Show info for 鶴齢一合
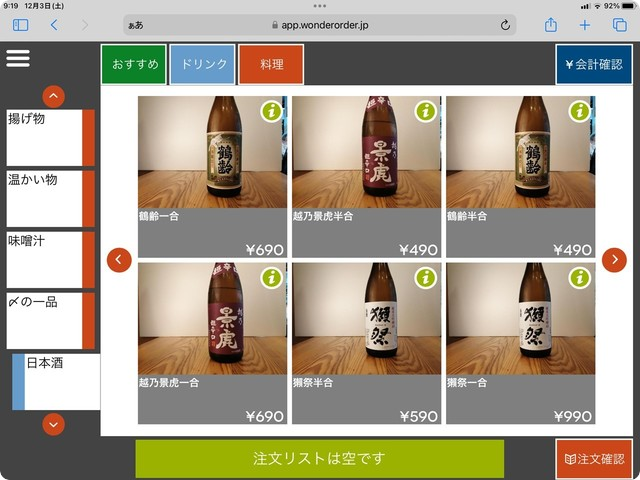640x480 pixels. point(272,111)
